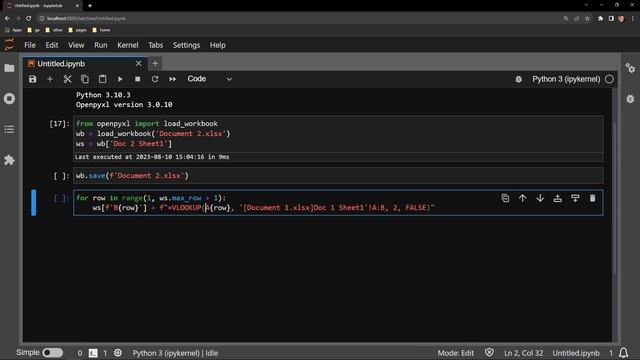
Task: Open the Tabs menu
Action: point(156,45)
